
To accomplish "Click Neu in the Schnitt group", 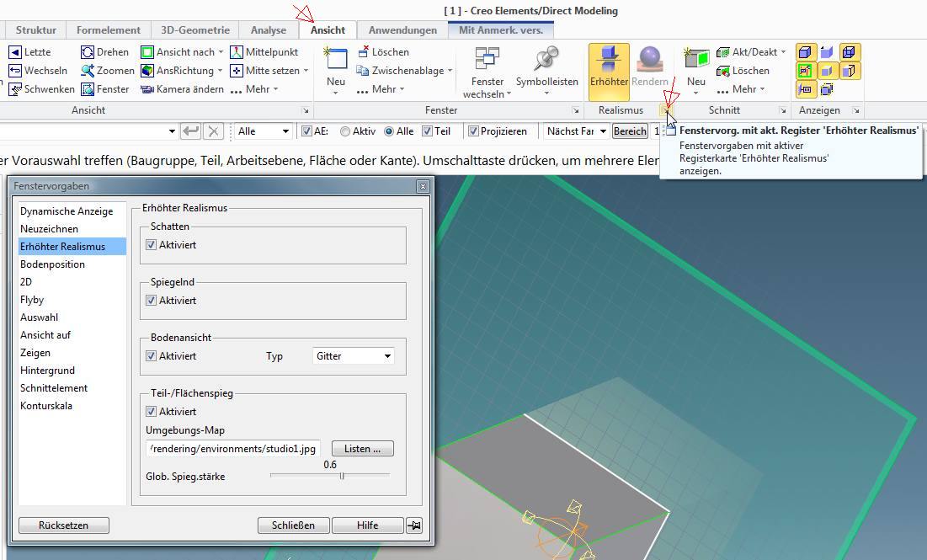I will coord(696,71).
